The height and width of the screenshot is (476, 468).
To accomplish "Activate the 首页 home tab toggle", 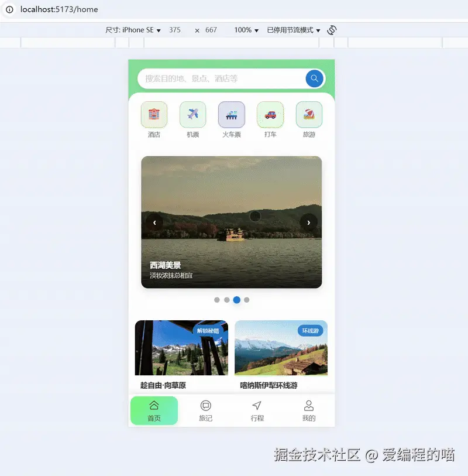I will tap(154, 410).
